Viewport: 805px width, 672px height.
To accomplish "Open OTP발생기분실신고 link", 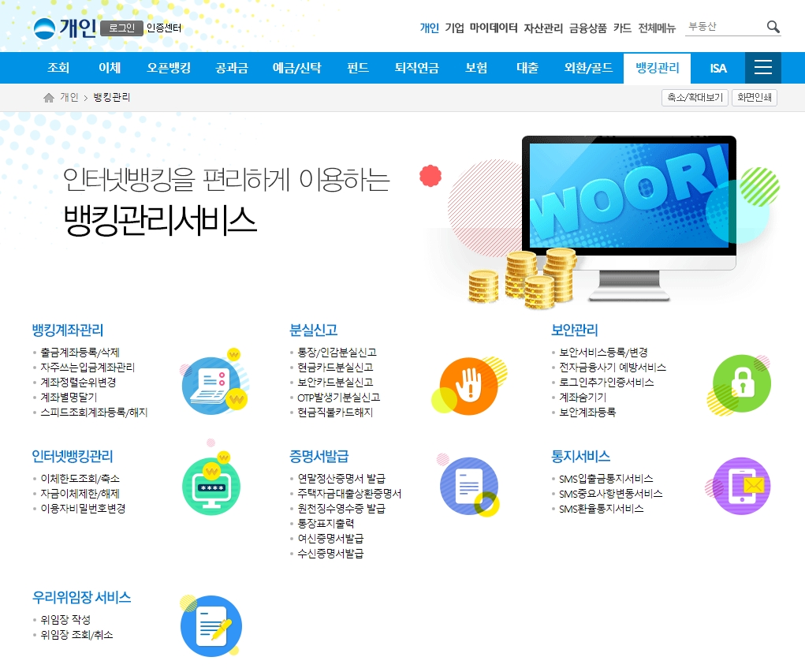I will pos(339,398).
